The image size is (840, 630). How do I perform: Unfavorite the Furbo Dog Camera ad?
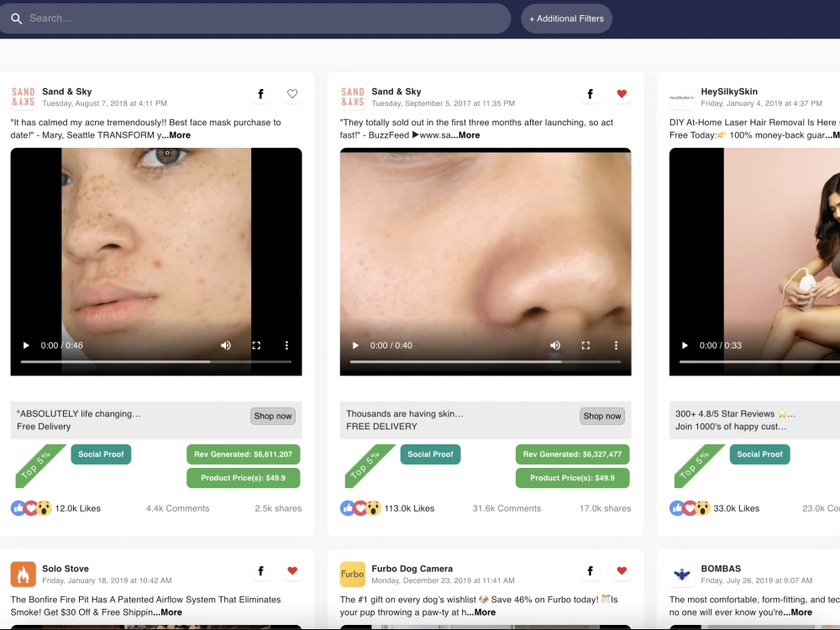pyautogui.click(x=622, y=571)
